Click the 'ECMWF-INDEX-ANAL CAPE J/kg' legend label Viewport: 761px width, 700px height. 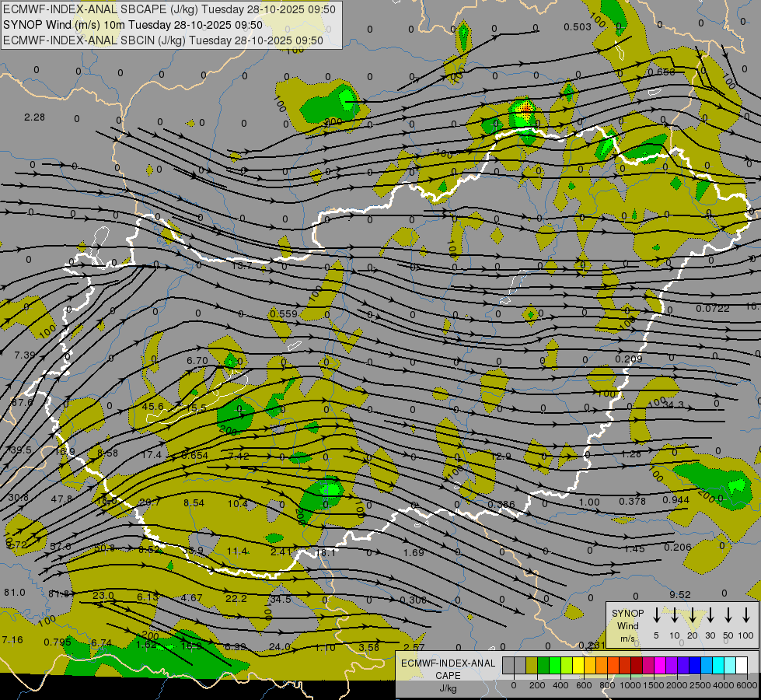click(x=448, y=675)
